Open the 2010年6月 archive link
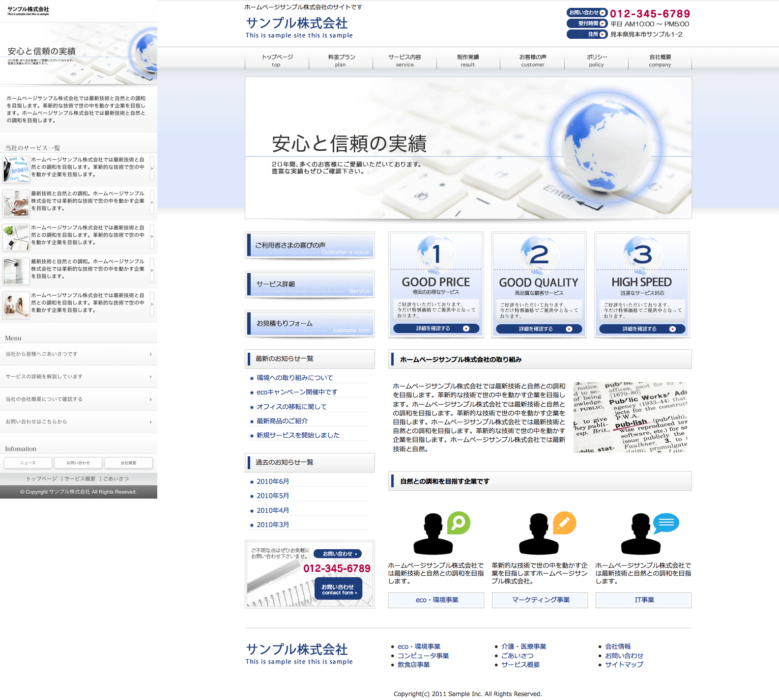 (x=273, y=481)
